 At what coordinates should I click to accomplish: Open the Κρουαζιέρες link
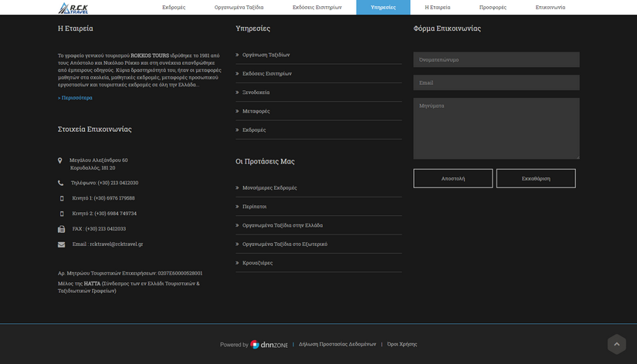tap(257, 263)
